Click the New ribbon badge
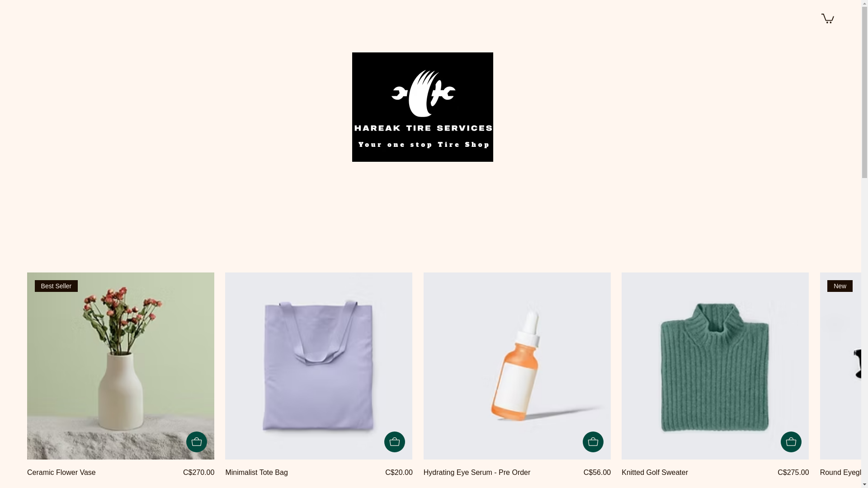This screenshot has height=488, width=868. click(840, 286)
